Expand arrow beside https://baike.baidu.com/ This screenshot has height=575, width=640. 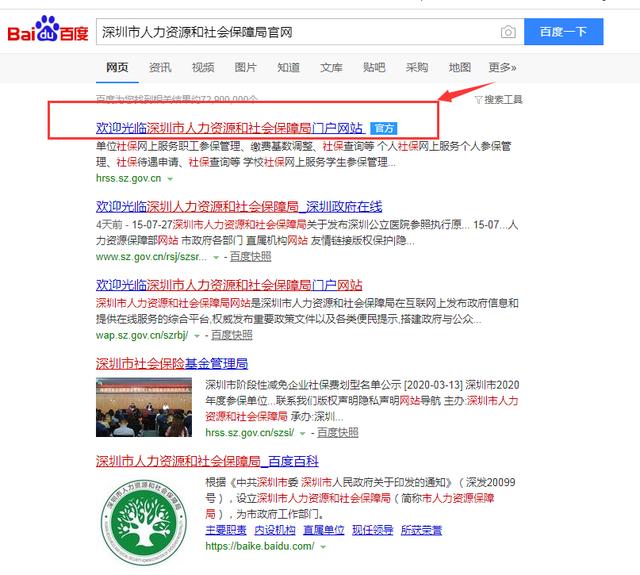[x=323, y=547]
